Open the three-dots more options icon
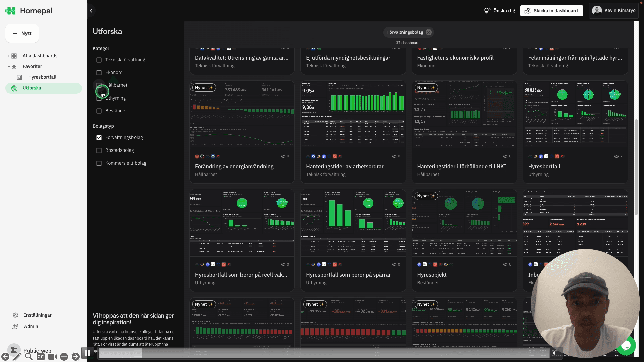 click(x=64, y=357)
